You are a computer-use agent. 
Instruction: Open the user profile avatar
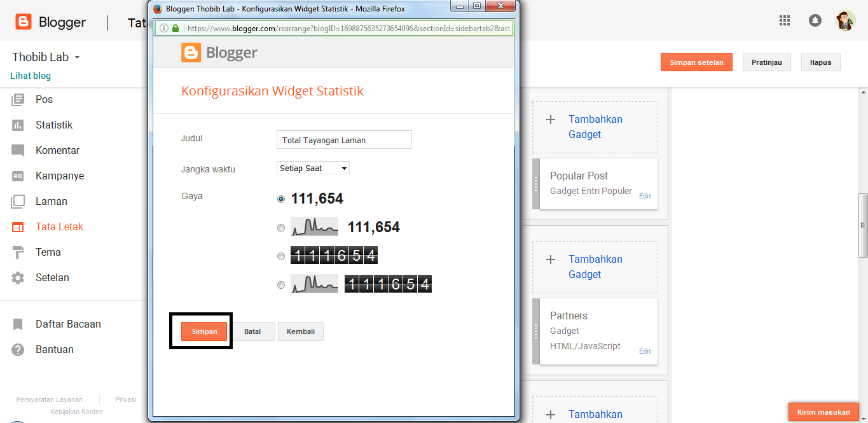[x=845, y=20]
